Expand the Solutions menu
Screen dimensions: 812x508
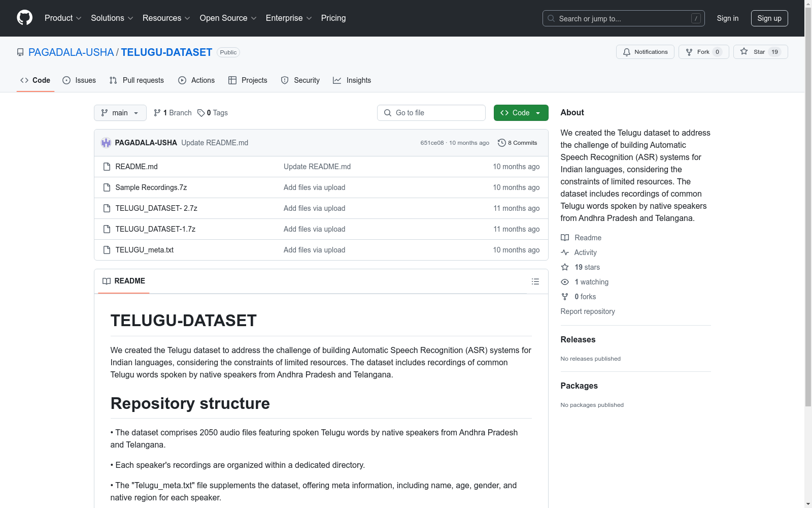tap(112, 18)
